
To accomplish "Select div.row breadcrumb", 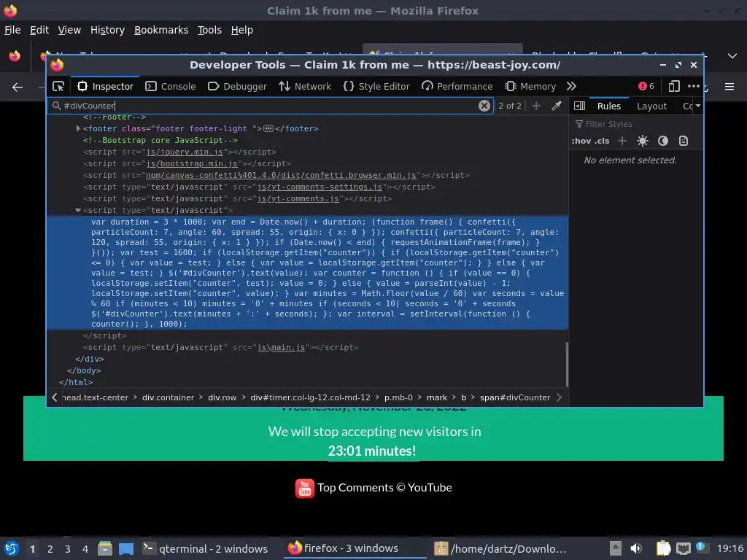I will click(222, 397).
